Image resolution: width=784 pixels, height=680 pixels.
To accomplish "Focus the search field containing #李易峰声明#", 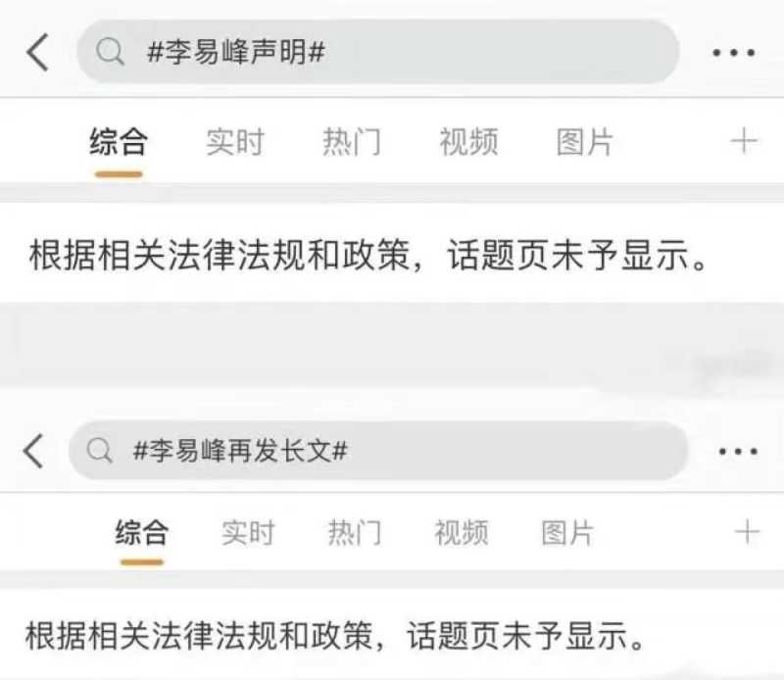I will coord(378,52).
